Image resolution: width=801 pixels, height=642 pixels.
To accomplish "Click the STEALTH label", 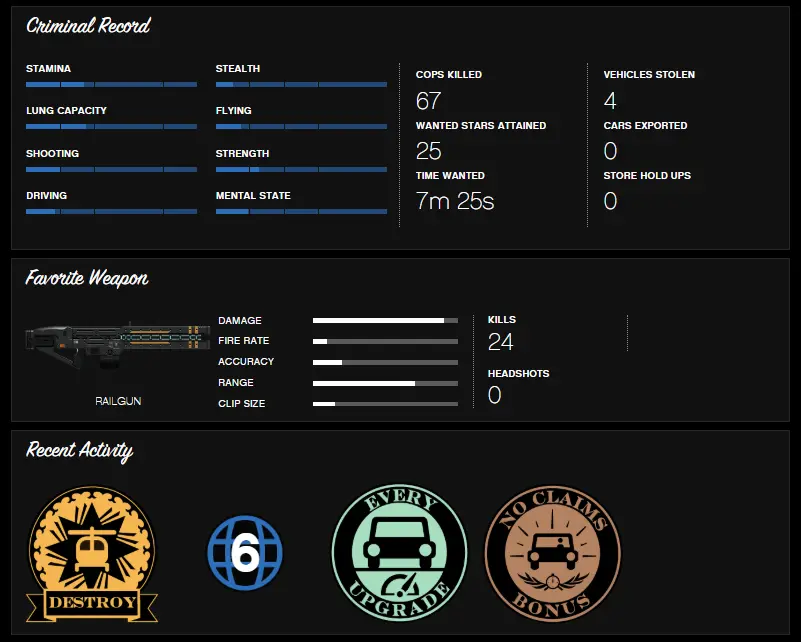I will (x=238, y=68).
